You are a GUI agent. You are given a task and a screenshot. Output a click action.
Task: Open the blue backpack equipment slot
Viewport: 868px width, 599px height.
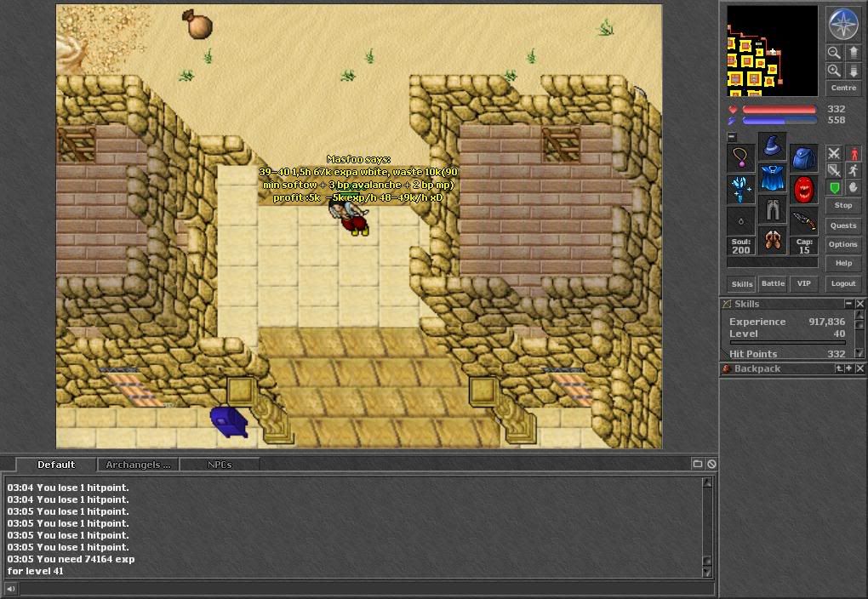[804, 159]
